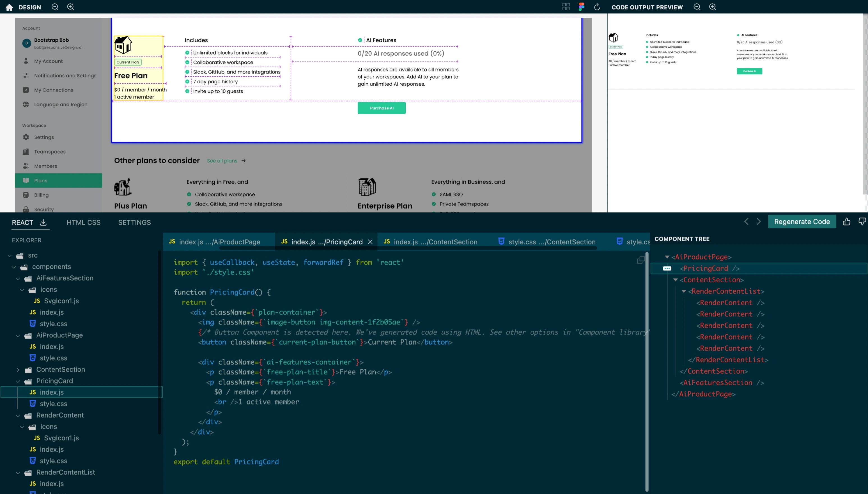Open SvgIcon1.js under AiFeaturesSection icons

61,301
